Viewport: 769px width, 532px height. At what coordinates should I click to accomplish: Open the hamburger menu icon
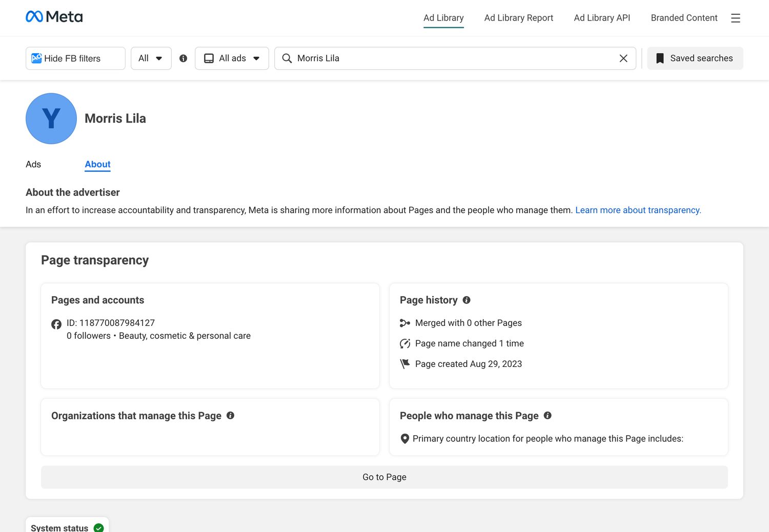[x=736, y=18]
